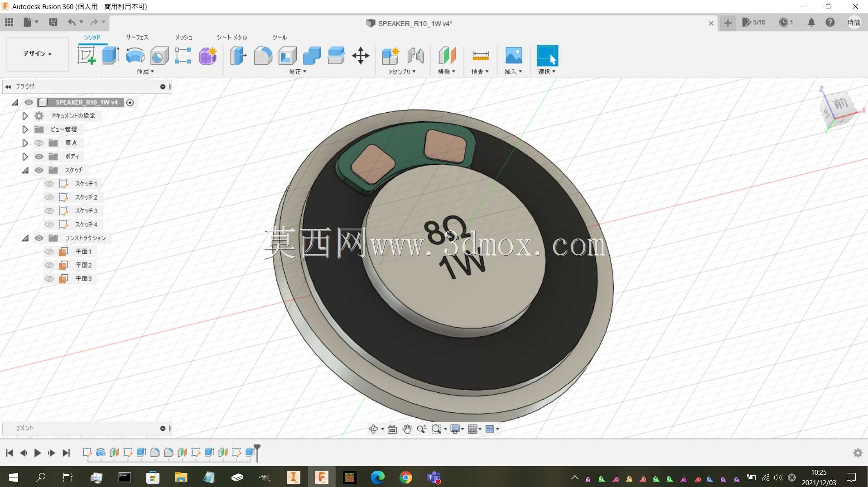Open Look At view tool
Screen dimensions: 868x487
(x=392, y=429)
